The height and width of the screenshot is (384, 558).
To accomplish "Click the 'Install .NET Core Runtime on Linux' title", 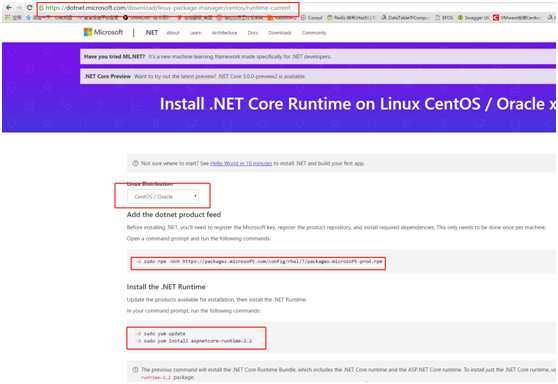I will 358,104.
